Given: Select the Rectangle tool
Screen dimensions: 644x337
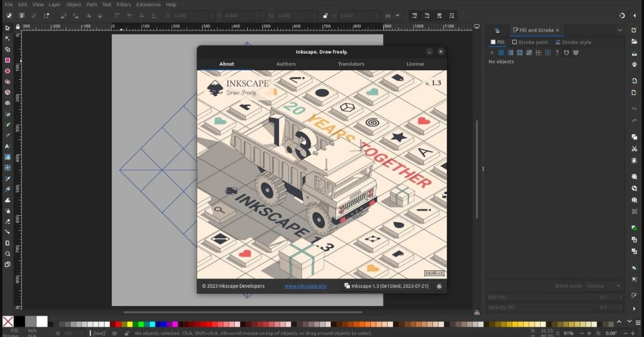Looking at the screenshot, I should pyautogui.click(x=8, y=60).
